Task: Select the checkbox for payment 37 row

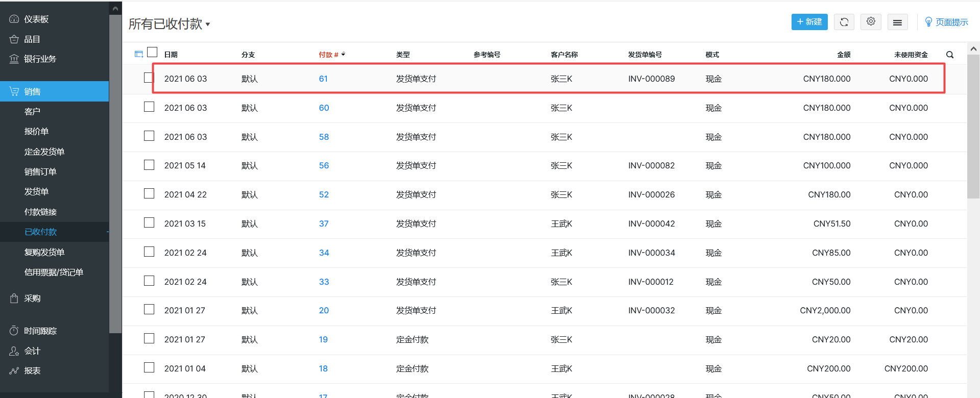Action: pyautogui.click(x=149, y=222)
